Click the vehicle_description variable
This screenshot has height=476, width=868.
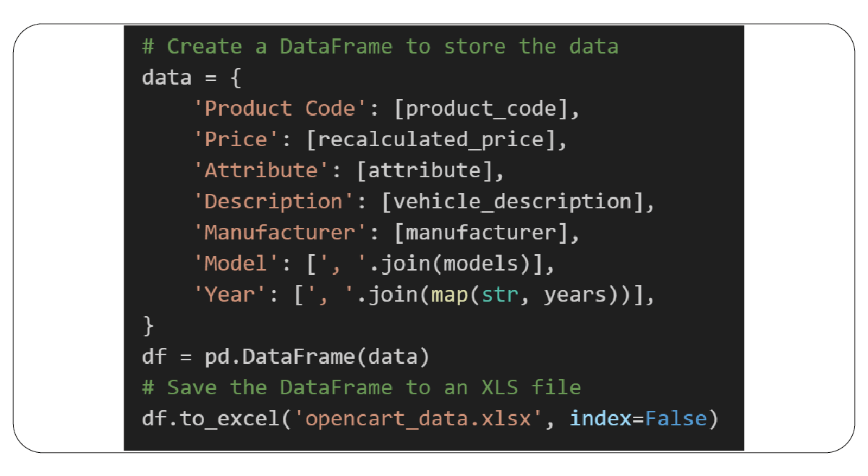514,203
